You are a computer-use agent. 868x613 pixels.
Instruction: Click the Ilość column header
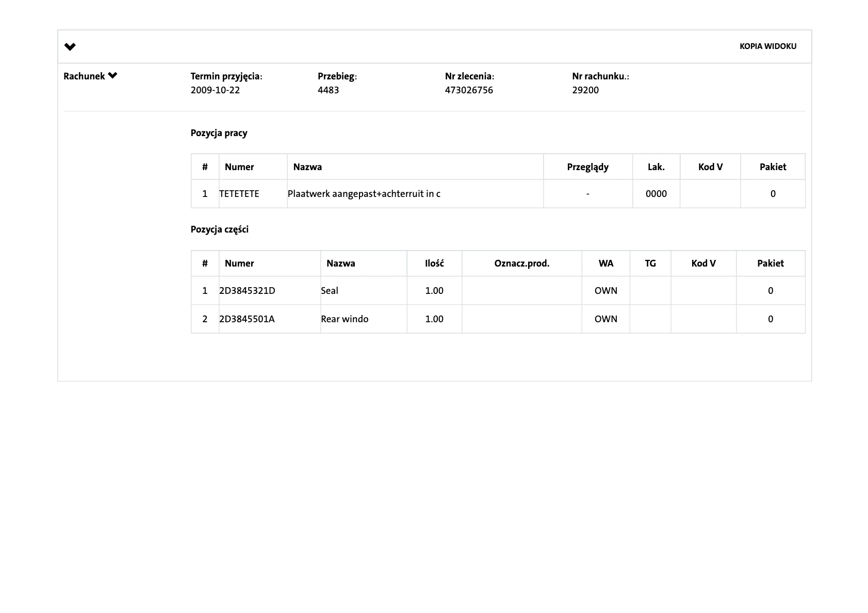(x=434, y=263)
